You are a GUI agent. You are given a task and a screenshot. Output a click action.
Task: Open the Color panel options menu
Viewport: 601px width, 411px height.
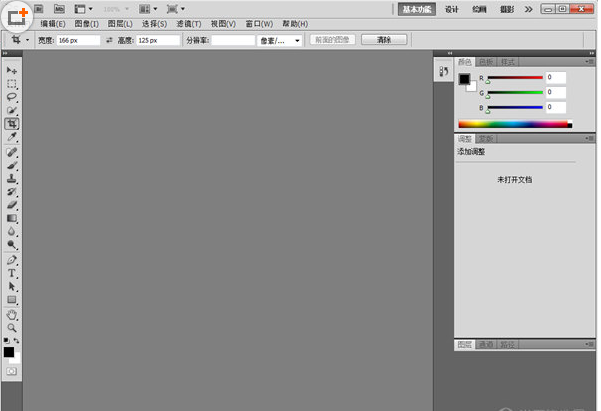coord(590,61)
